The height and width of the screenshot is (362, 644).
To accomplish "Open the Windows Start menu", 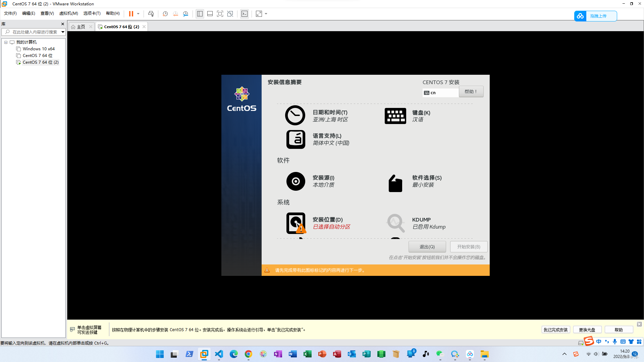I will [160, 354].
